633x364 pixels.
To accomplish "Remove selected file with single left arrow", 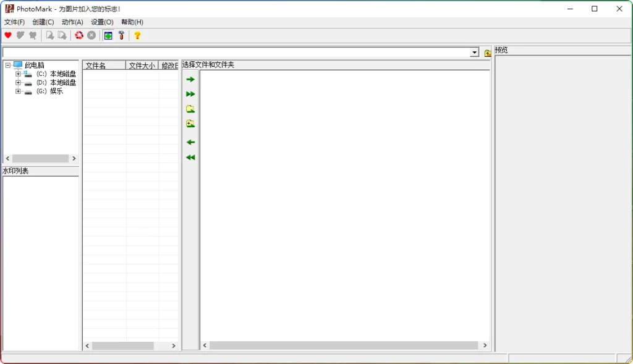I will coord(190,143).
